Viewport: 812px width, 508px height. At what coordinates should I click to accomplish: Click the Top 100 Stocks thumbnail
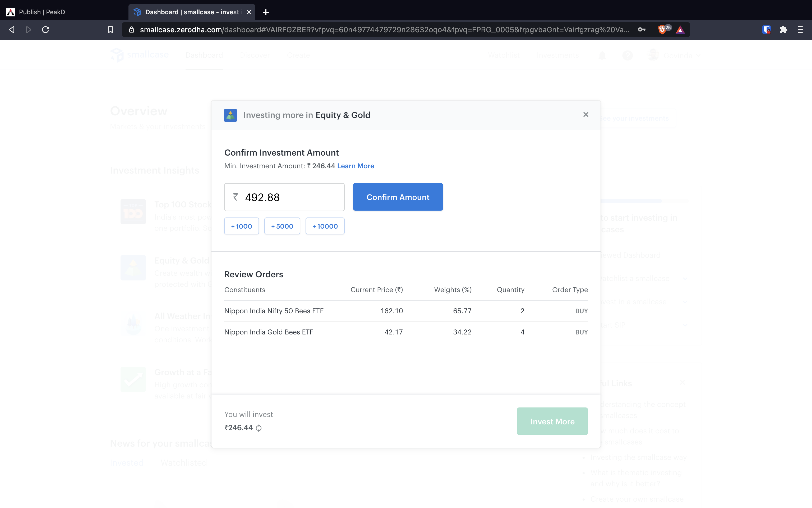pyautogui.click(x=133, y=212)
